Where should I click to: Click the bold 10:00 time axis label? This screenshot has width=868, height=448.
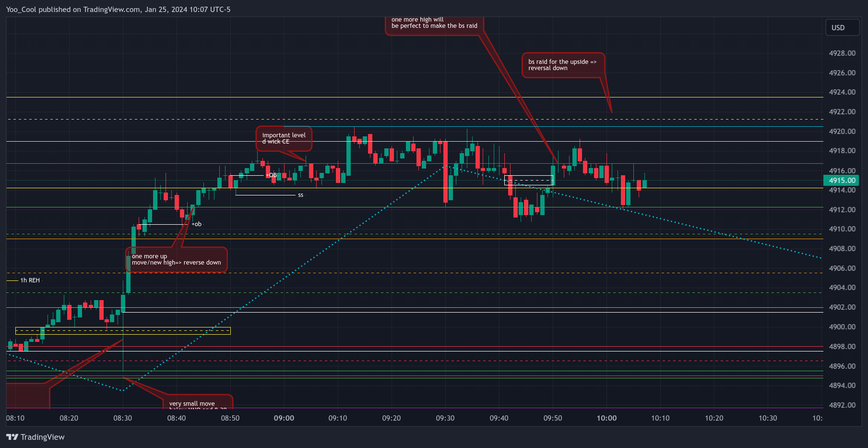click(x=606, y=418)
